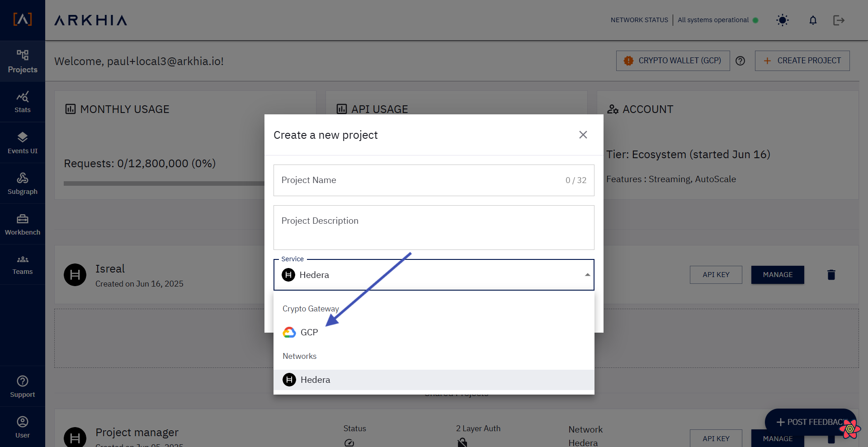
Task: Open the Support sidebar section
Action: (23, 386)
